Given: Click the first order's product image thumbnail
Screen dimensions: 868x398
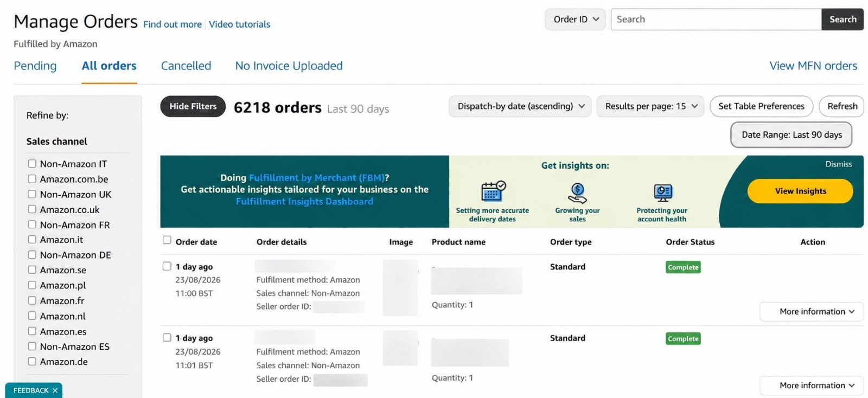Looking at the screenshot, I should click(400, 288).
